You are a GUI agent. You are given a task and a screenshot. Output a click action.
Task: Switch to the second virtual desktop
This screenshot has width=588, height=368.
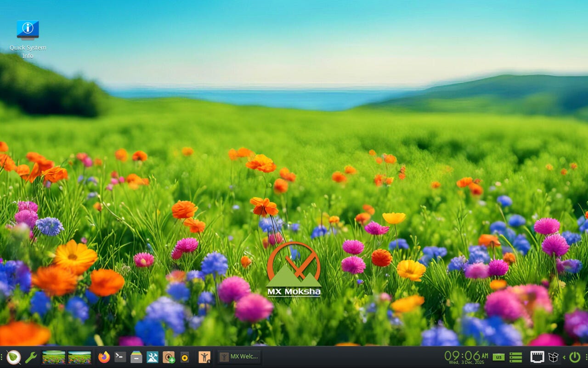tap(79, 357)
